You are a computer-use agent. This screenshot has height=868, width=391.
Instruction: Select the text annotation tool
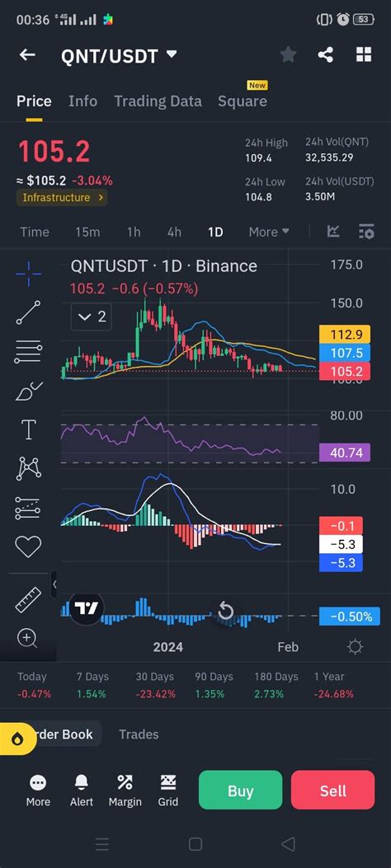point(28,429)
